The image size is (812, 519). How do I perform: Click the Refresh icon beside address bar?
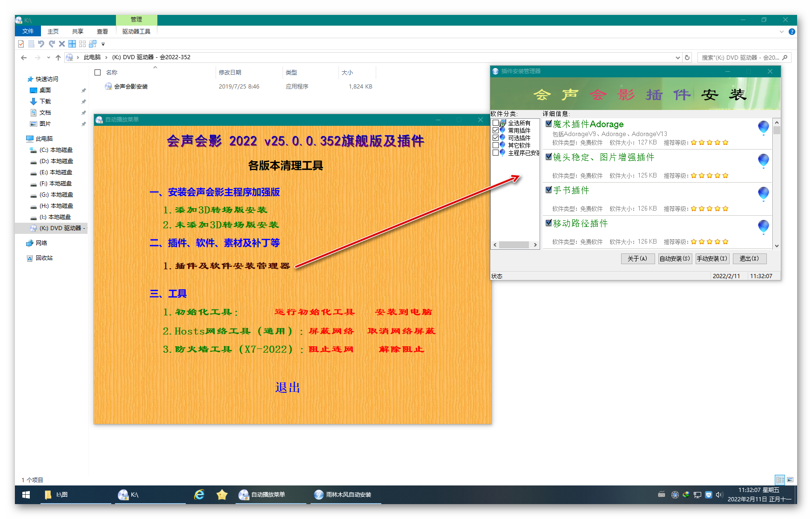[x=687, y=58]
